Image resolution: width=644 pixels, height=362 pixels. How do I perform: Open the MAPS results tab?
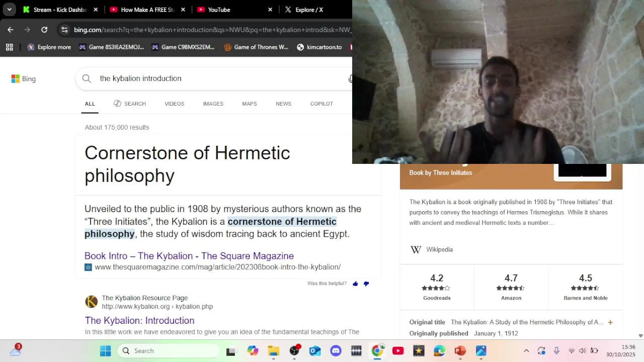(x=249, y=104)
